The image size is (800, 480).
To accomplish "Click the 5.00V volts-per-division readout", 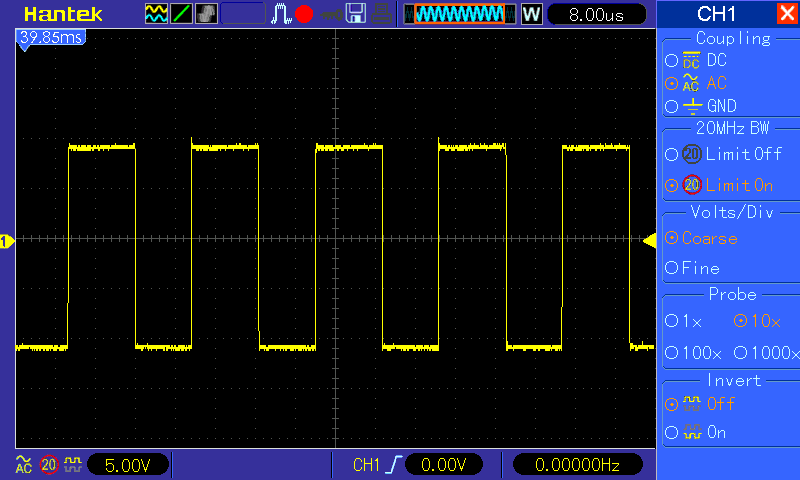I will point(128,465).
